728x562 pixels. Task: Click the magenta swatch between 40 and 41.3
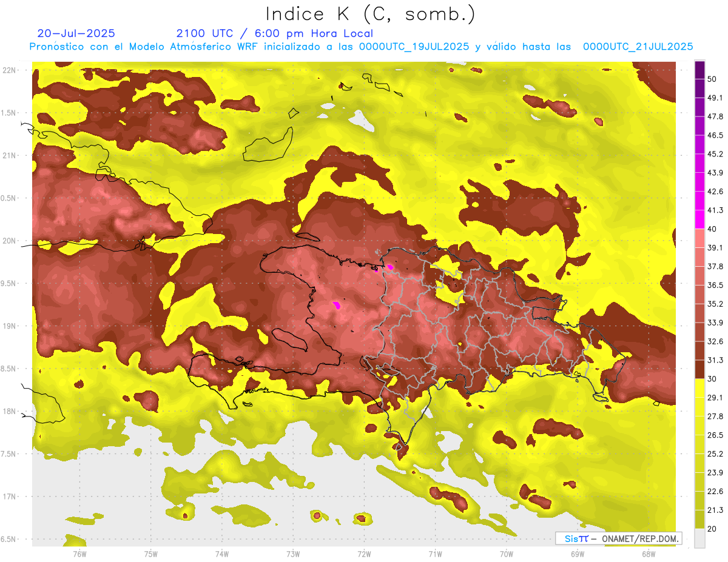click(x=699, y=219)
